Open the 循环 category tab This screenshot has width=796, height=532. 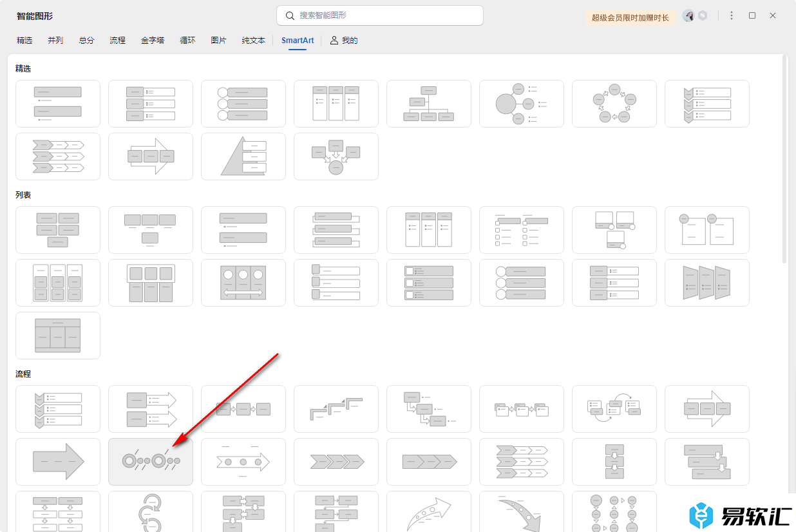click(187, 41)
